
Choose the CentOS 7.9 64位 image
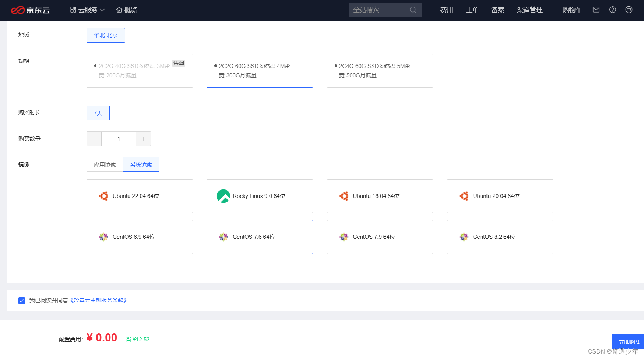click(x=380, y=237)
